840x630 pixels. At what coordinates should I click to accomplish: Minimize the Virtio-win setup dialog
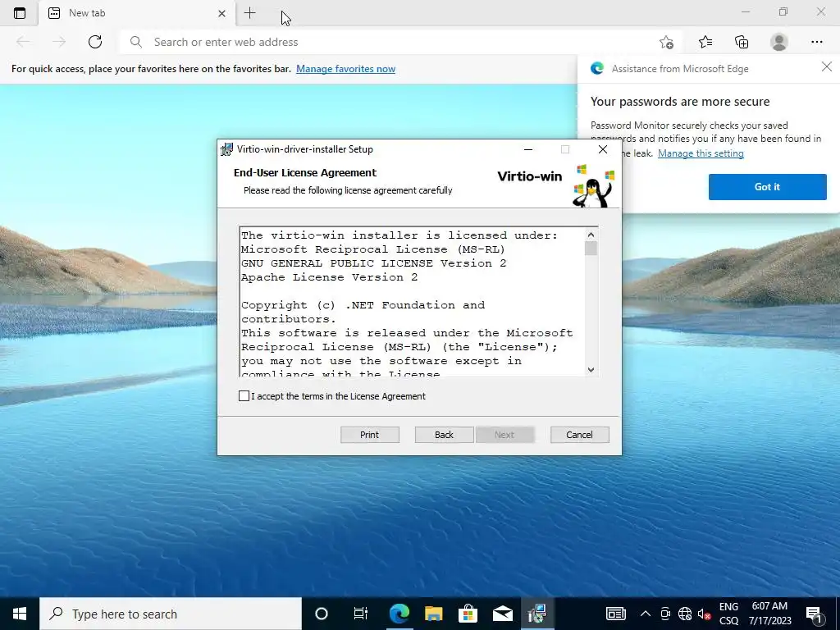coord(528,149)
